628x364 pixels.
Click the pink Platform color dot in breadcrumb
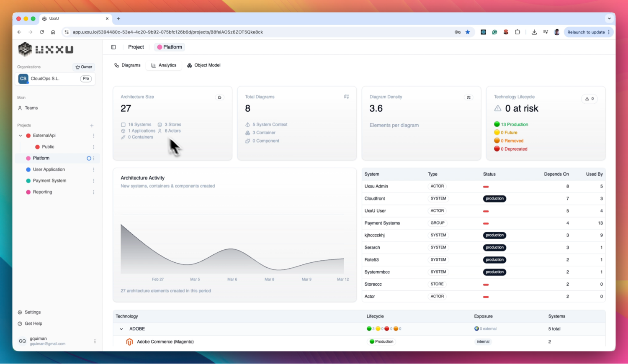tap(160, 47)
